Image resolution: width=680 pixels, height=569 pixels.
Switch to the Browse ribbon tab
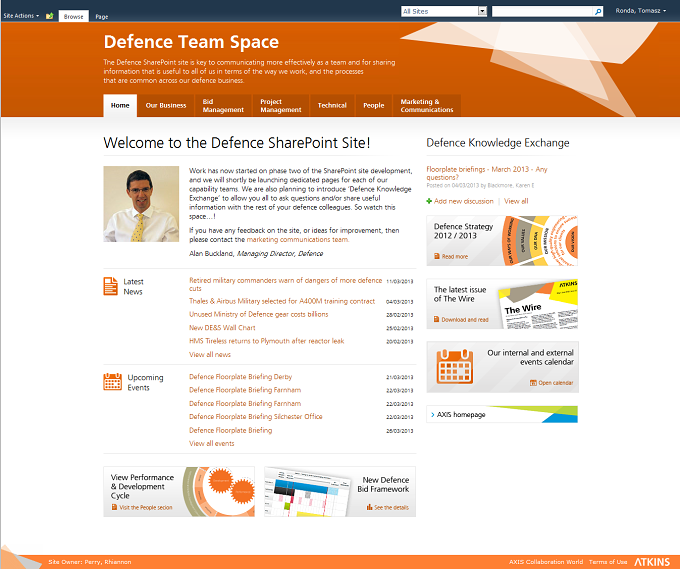[73, 16]
